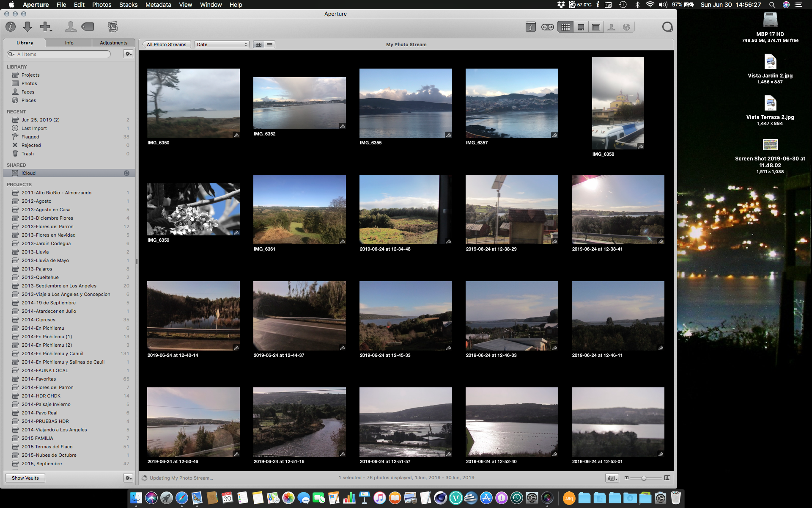Viewport: 812px width, 508px height.
Task: Toggle browser to list view
Action: 269,44
